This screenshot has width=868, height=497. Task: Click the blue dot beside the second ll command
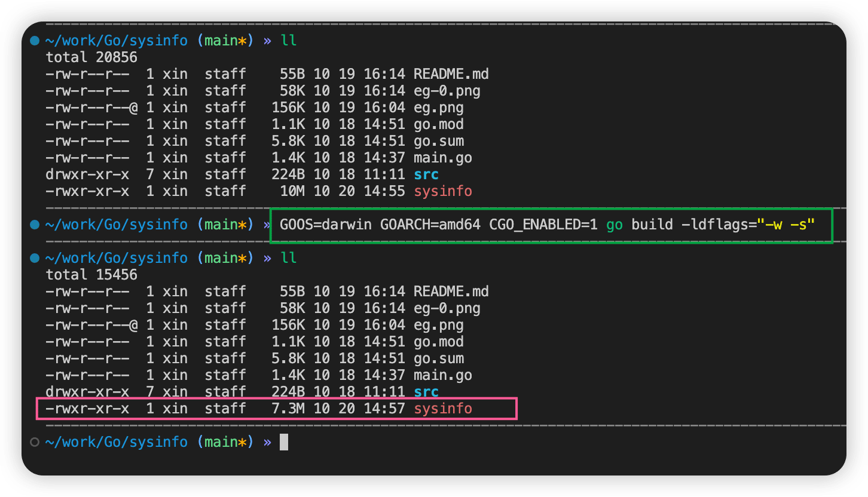pos(35,258)
